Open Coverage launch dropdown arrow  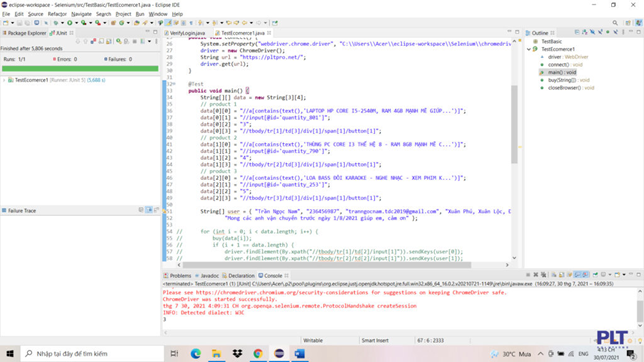pos(91,23)
